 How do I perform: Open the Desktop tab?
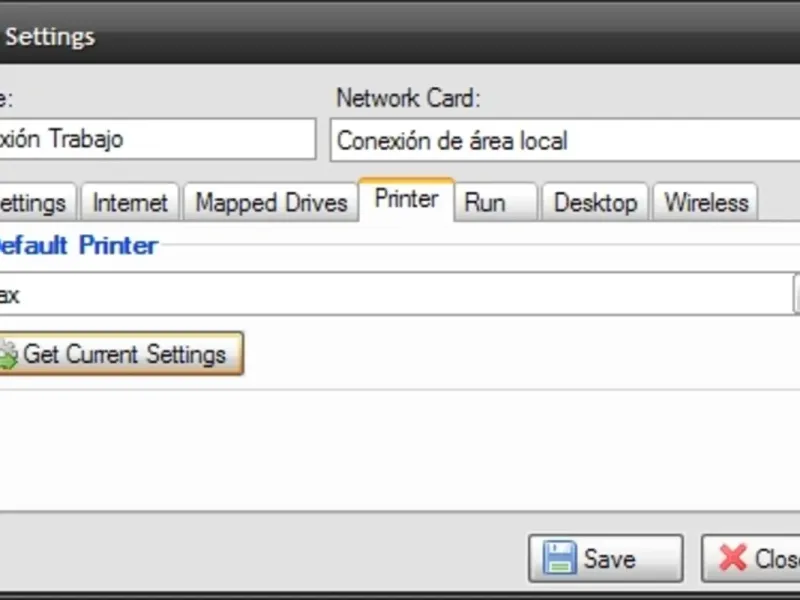[595, 202]
